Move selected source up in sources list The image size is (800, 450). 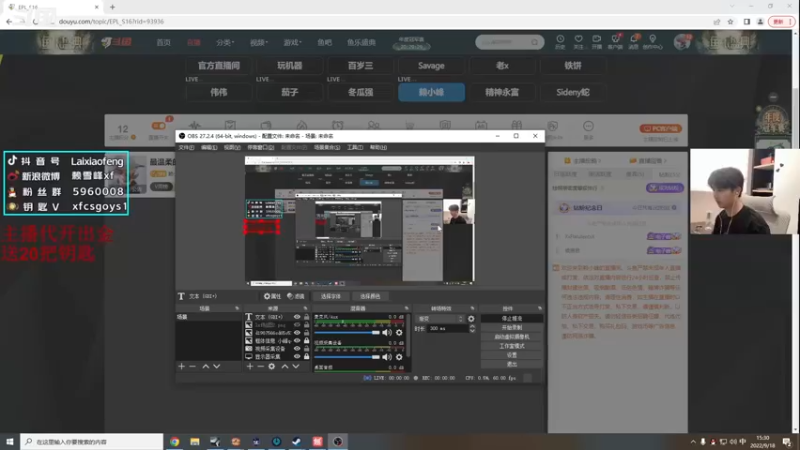click(285, 366)
